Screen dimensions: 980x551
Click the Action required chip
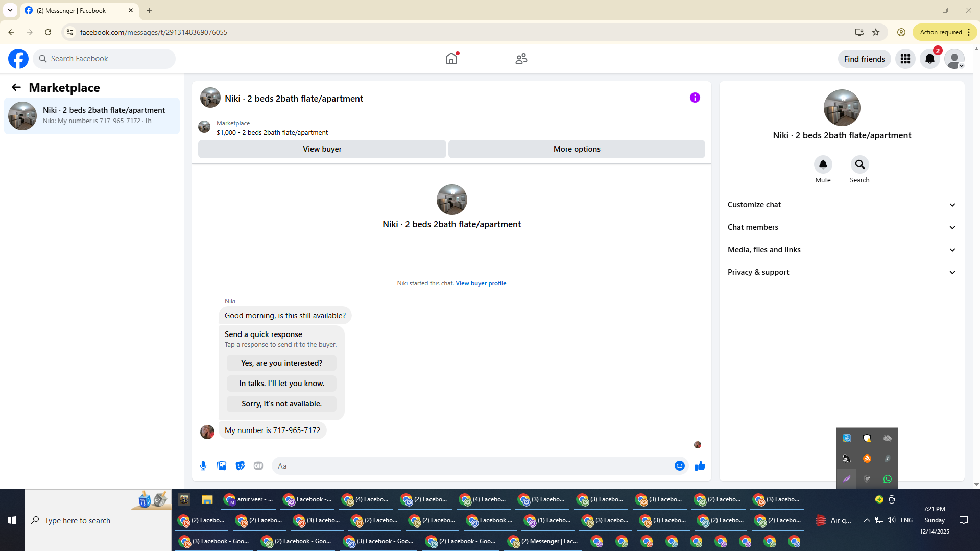click(945, 32)
